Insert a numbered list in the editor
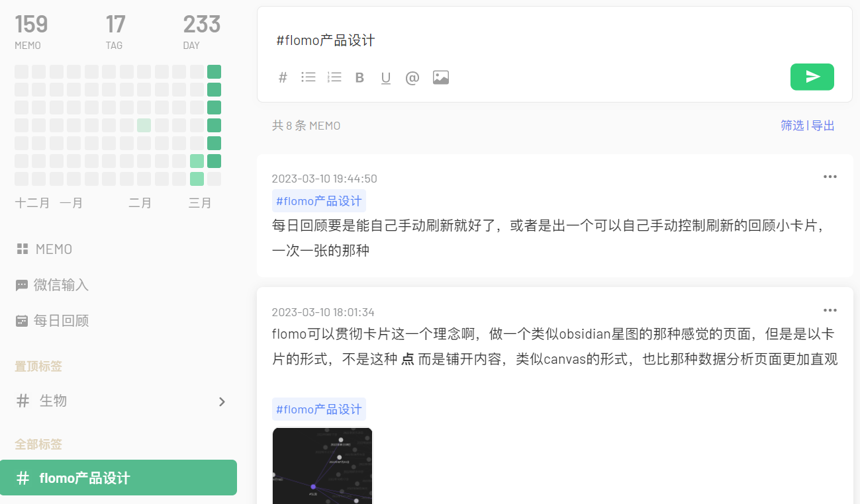Viewport: 860px width, 504px height. [x=334, y=77]
